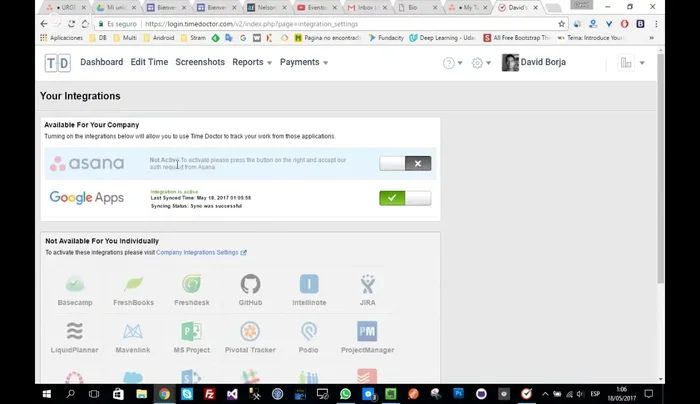Click the Asana logo
The width and height of the screenshot is (700, 404).
click(x=87, y=163)
